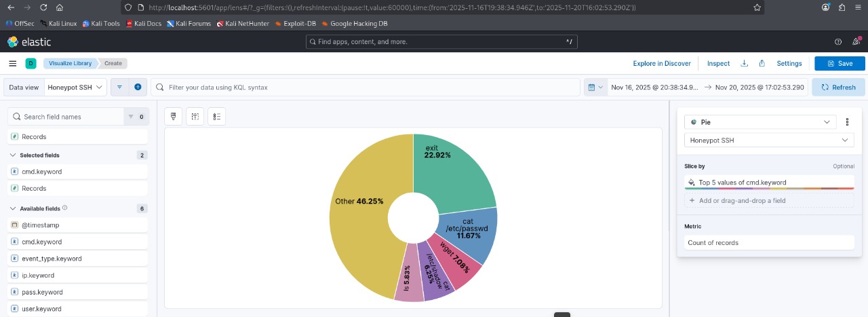Collapse the Available fields section
Screen dimensions: 868x317
point(13,208)
